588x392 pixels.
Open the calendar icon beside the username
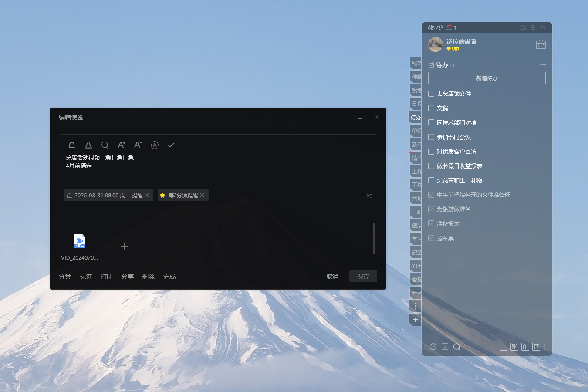point(541,44)
